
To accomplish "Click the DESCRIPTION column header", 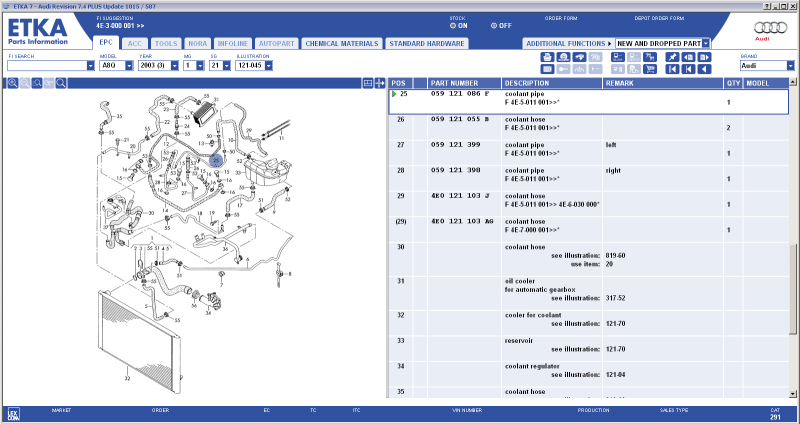I will (x=552, y=83).
